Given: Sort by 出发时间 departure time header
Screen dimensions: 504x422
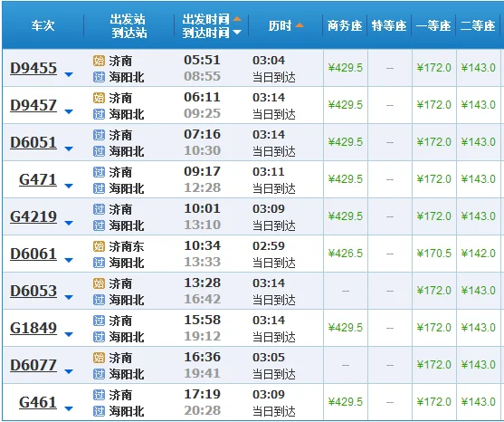Looking at the screenshot, I should click(x=206, y=19).
